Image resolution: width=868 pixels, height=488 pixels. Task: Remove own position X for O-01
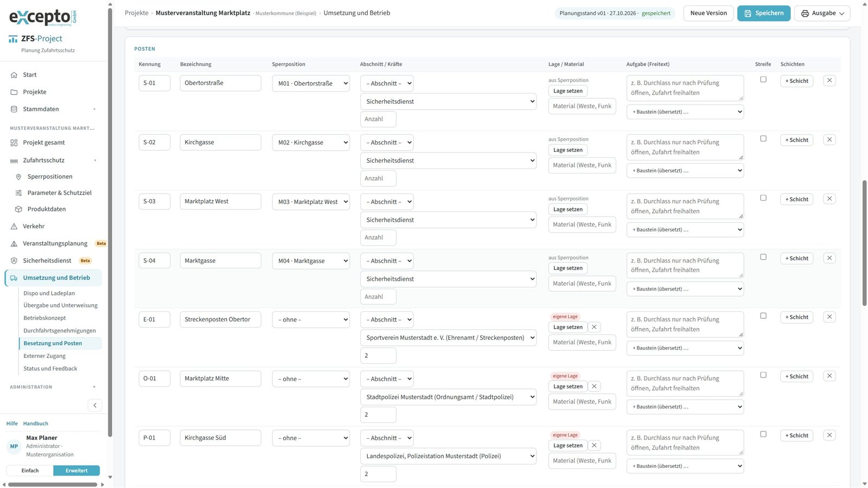[594, 386]
